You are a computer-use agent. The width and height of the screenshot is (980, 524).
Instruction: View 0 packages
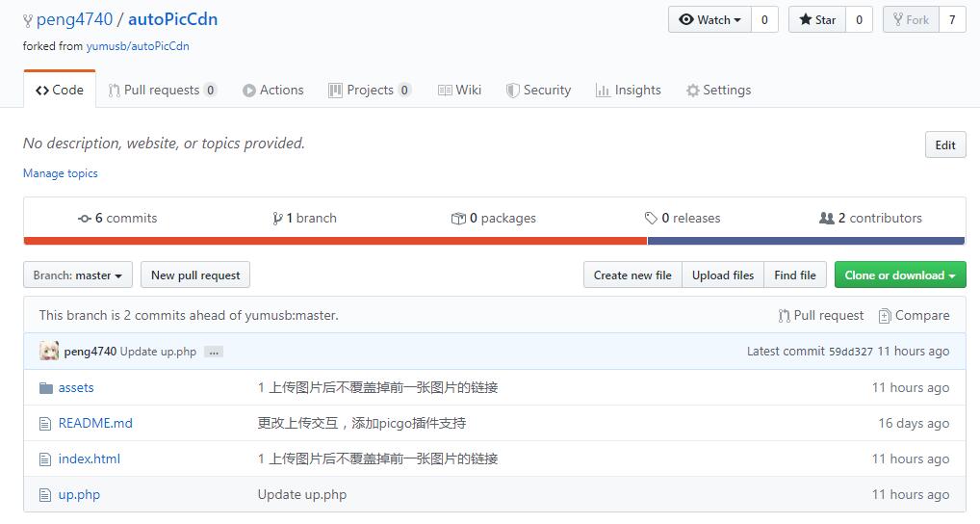(x=494, y=219)
